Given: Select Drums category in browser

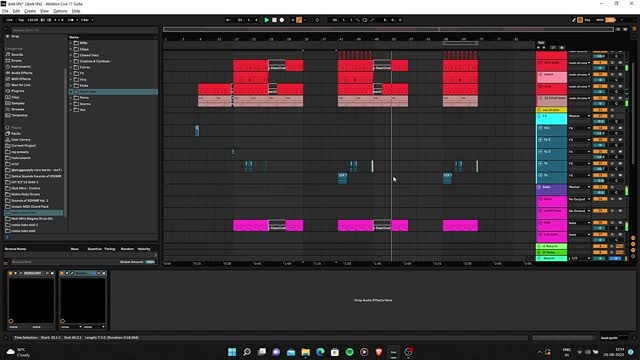Looking at the screenshot, I should 17,60.
